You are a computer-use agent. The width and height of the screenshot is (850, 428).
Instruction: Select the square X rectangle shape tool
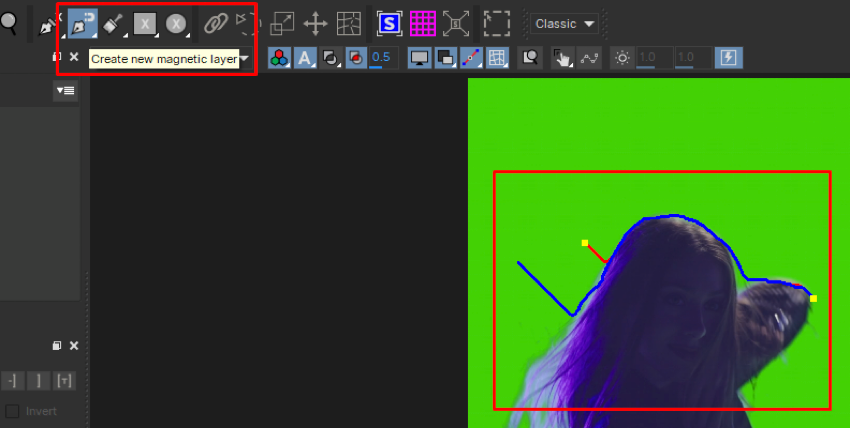145,23
